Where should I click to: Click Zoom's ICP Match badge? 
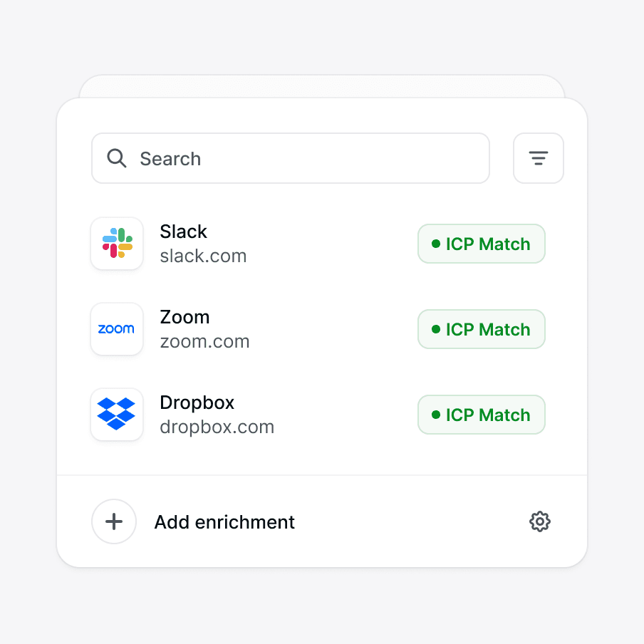point(482,329)
